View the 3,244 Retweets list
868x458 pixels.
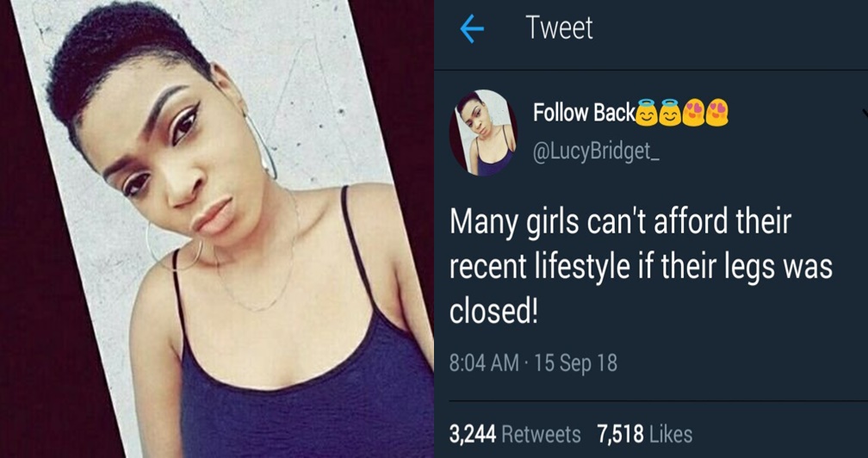pos(515,434)
